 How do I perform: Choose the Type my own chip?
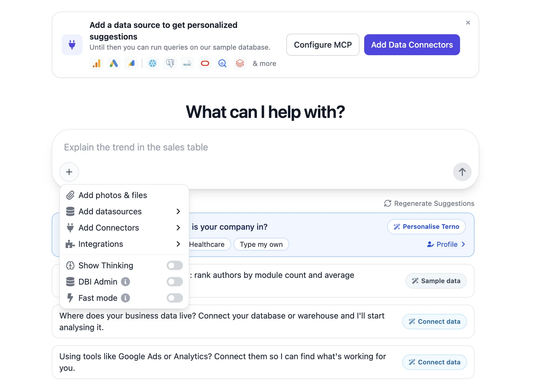(x=261, y=244)
